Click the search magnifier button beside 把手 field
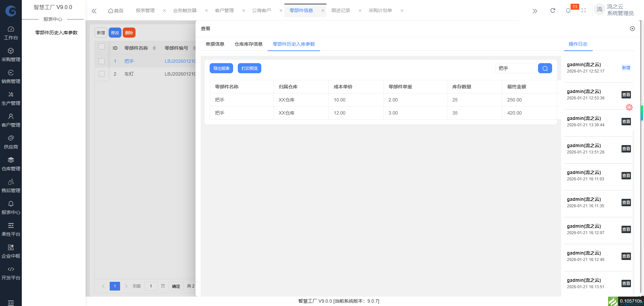The image size is (644, 306). coord(545,68)
